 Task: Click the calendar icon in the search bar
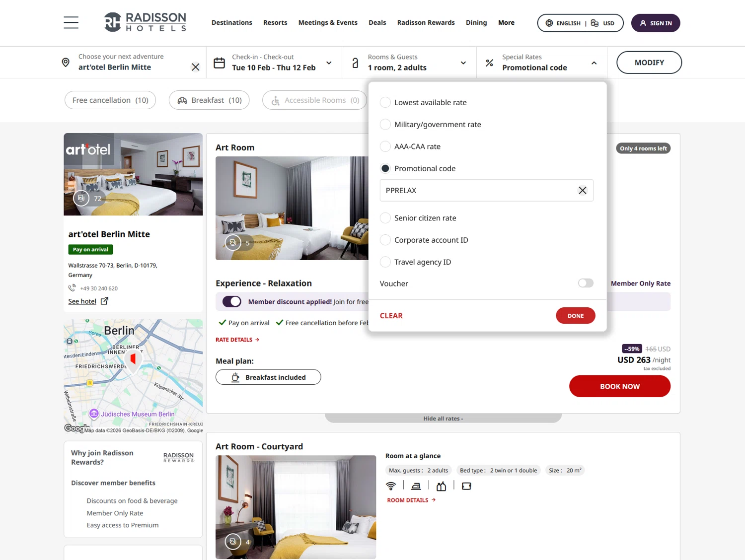click(x=219, y=63)
